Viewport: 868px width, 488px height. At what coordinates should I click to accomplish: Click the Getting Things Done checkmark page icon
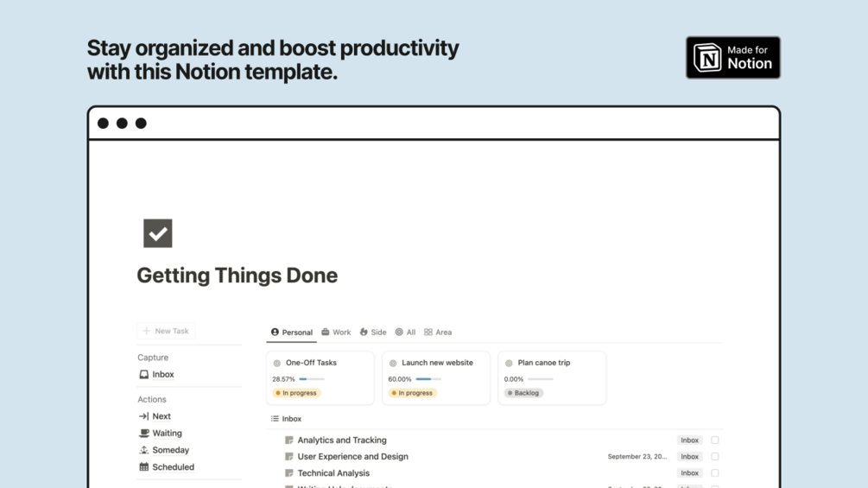click(x=158, y=233)
